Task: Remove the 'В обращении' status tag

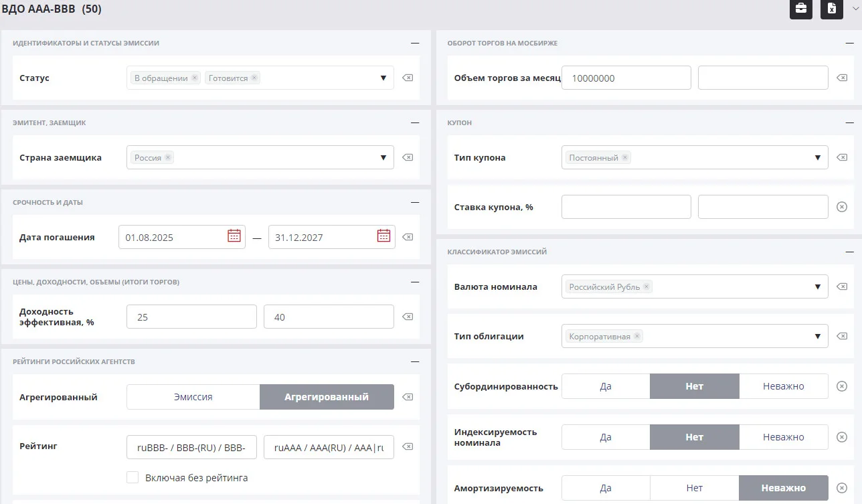Action: [x=195, y=78]
